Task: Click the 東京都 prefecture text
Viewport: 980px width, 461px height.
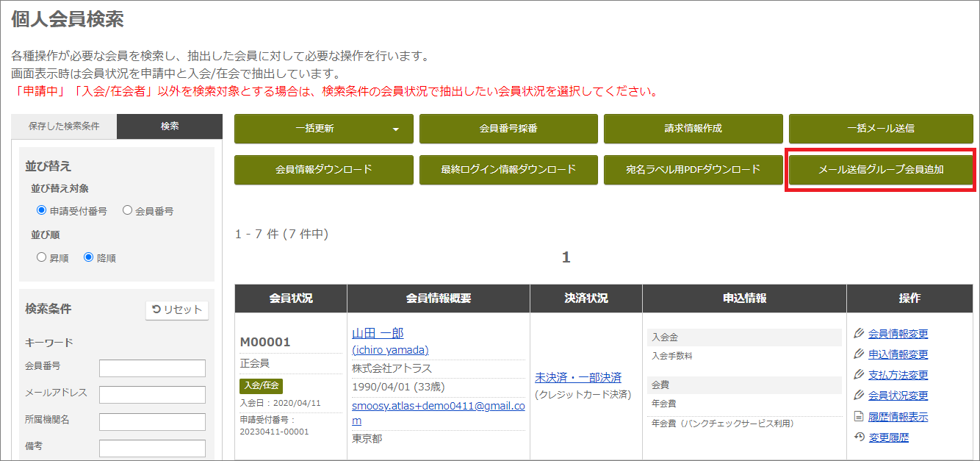Action: (367, 439)
